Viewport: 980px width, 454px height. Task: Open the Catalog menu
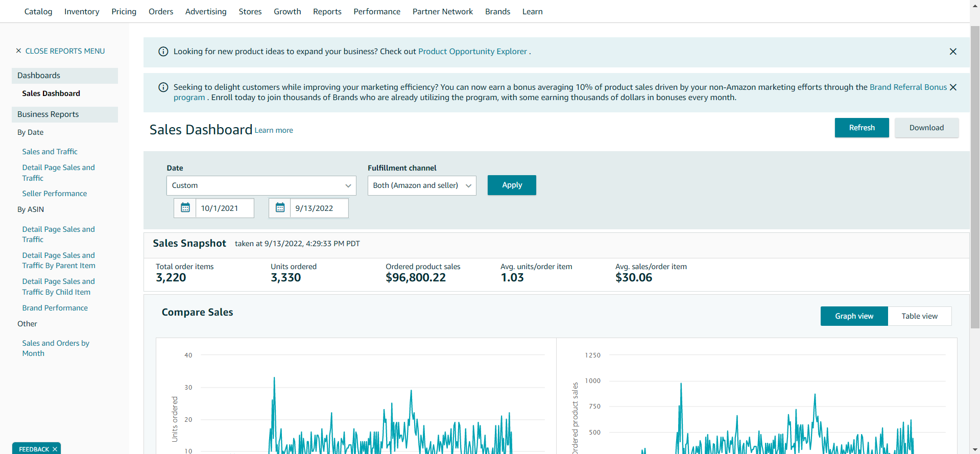point(38,11)
